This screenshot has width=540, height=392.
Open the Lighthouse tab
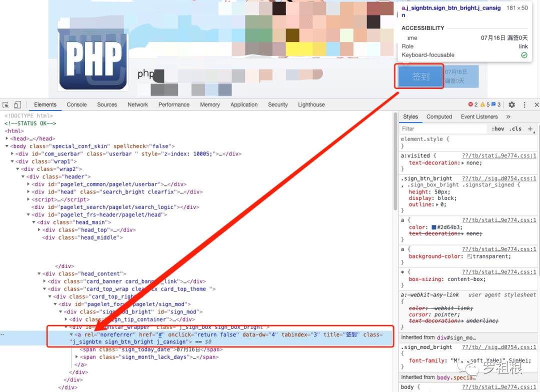[x=311, y=104]
